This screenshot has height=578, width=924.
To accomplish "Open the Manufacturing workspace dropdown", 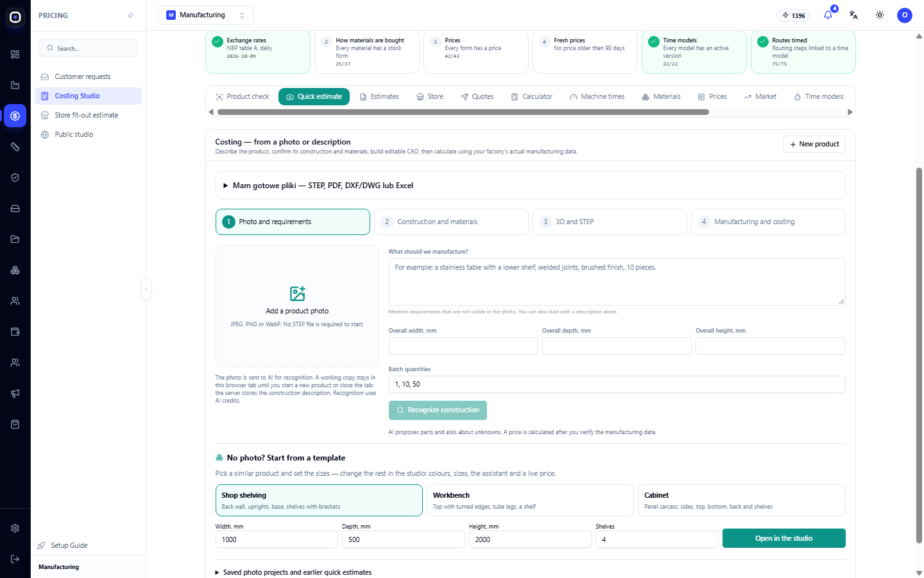I will click(206, 15).
